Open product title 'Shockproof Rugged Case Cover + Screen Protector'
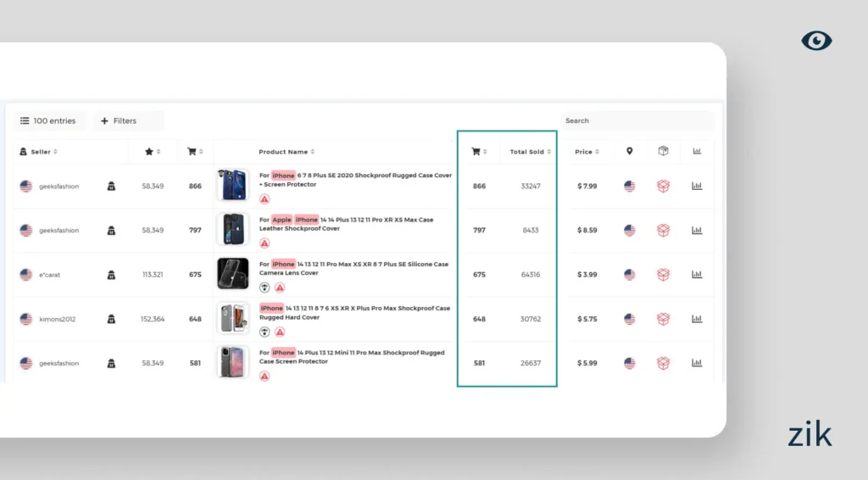Viewport: 868px width, 480px height. (355, 180)
